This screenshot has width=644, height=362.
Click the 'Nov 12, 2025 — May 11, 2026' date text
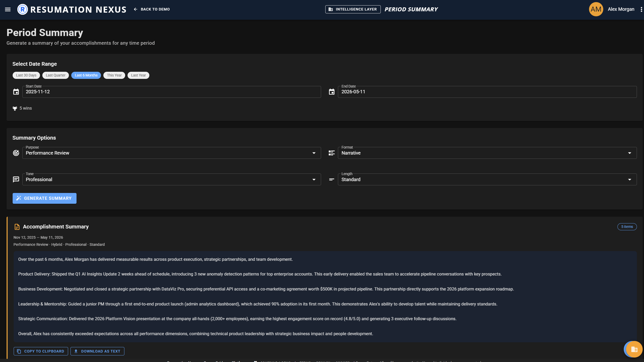[38, 237]
